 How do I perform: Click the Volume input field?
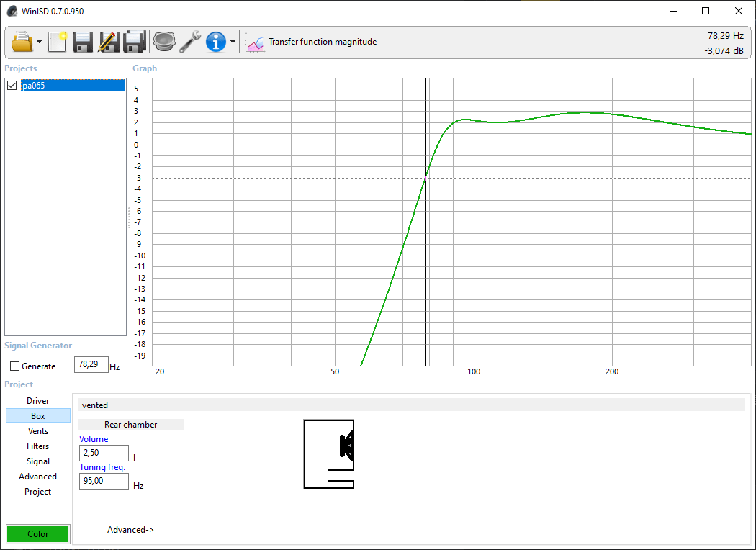104,453
